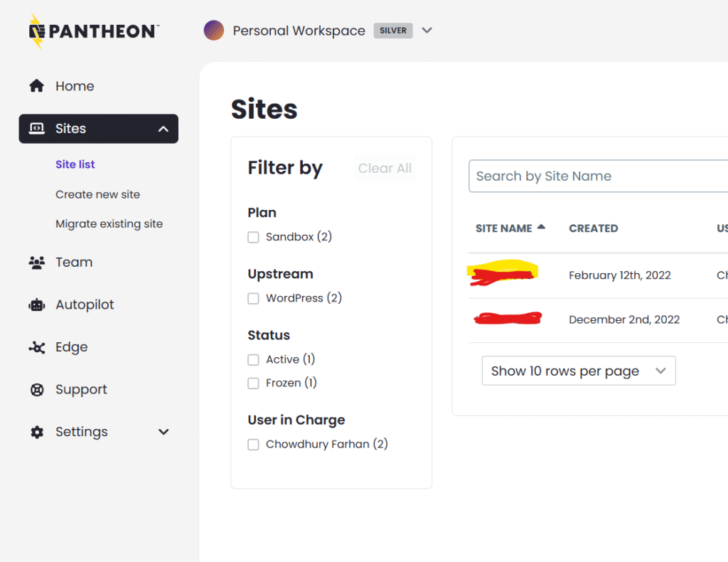This screenshot has height=562, width=728.
Task: Click the Team people icon
Action: pyautogui.click(x=37, y=263)
